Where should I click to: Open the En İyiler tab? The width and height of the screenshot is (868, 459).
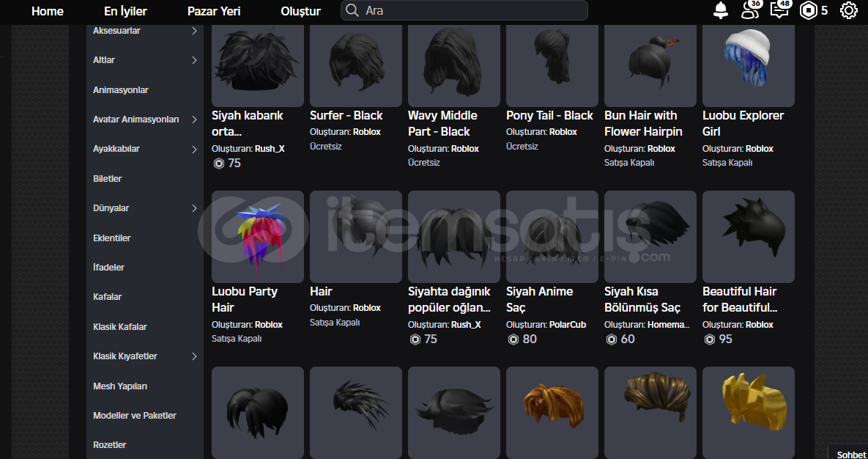pyautogui.click(x=125, y=11)
